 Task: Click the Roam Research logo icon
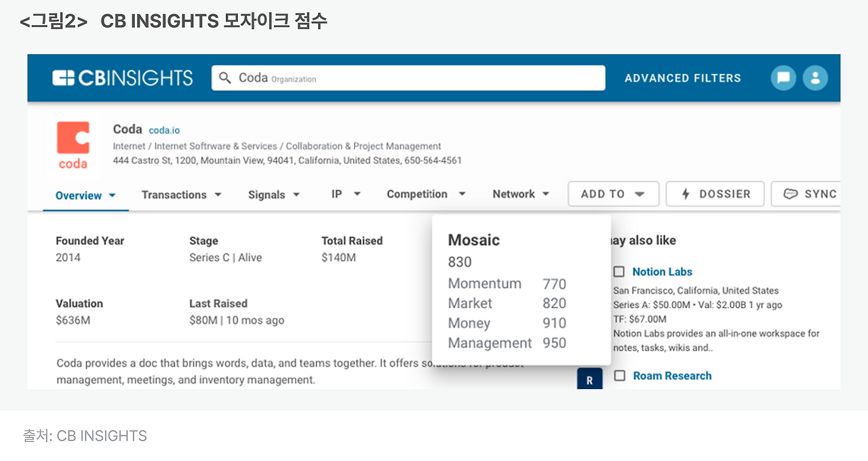589,380
